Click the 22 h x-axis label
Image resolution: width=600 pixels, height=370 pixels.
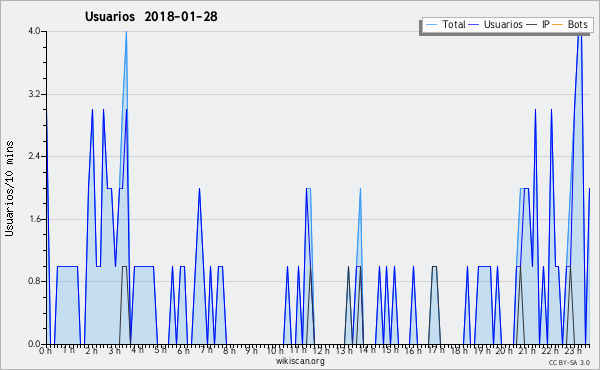tap(550, 351)
